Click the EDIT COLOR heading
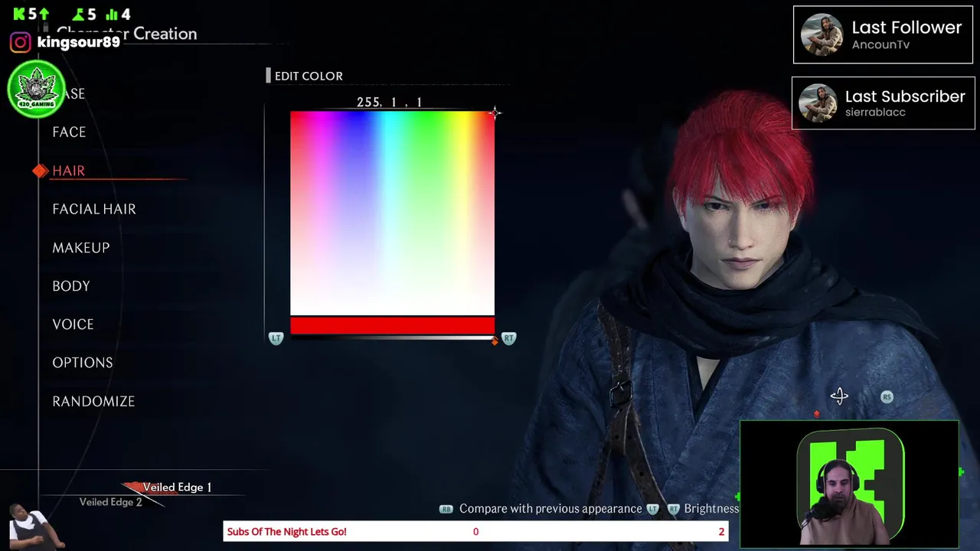The image size is (980, 551). (x=309, y=76)
